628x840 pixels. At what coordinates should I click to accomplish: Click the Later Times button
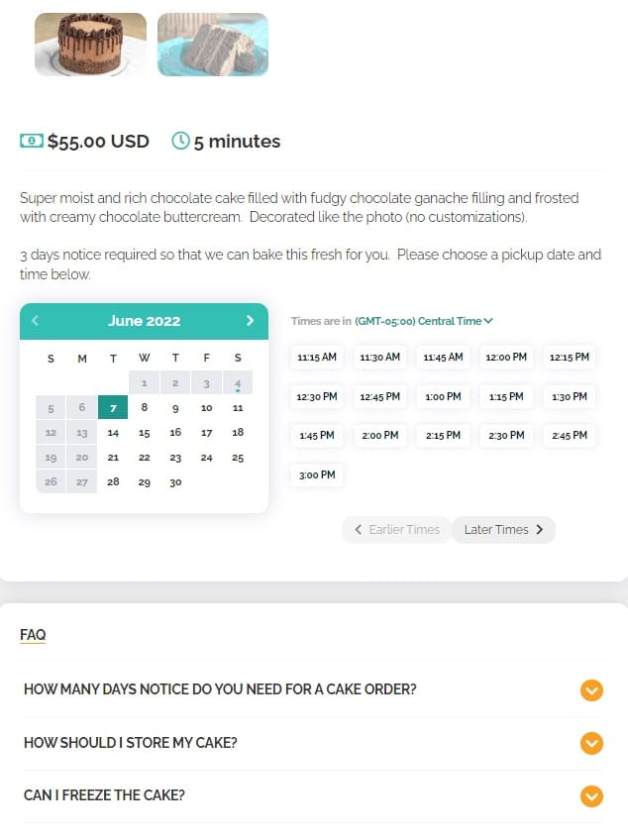[x=503, y=530]
